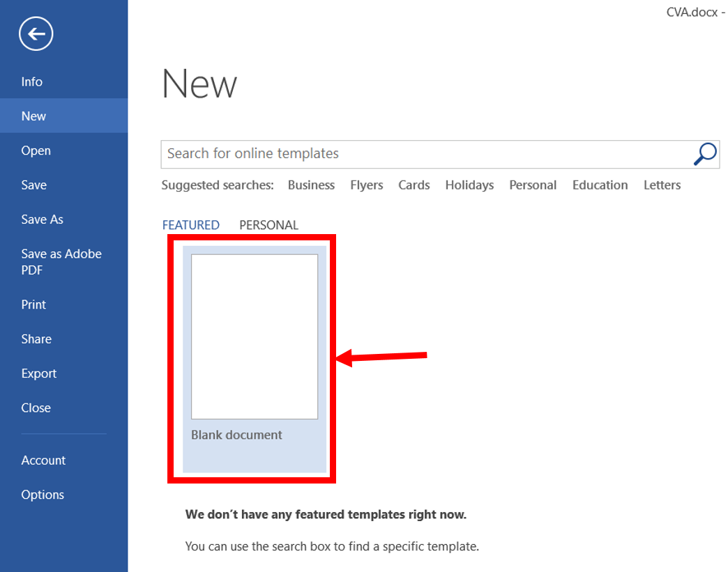Viewport: 728px width, 572px height.
Task: Pick the Education suggested search
Action: pos(600,185)
